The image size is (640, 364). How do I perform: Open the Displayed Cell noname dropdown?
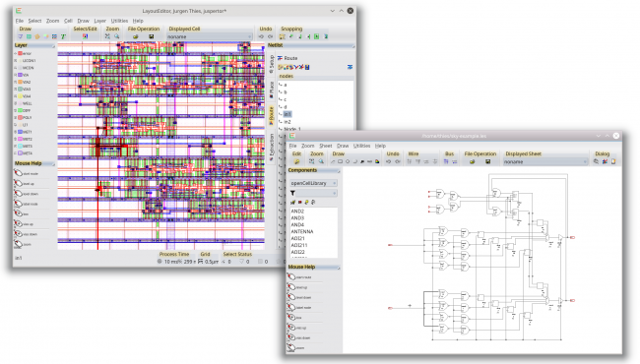[209, 36]
